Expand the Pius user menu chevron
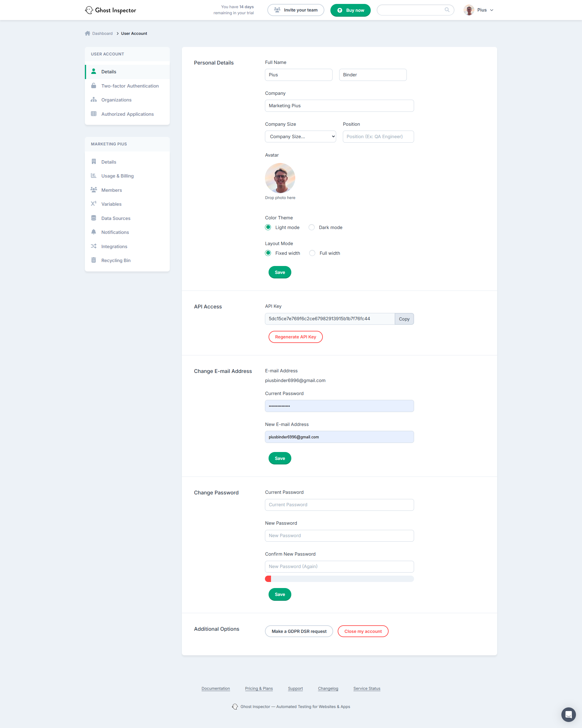Screen dimensions: 582x728 point(491,10)
